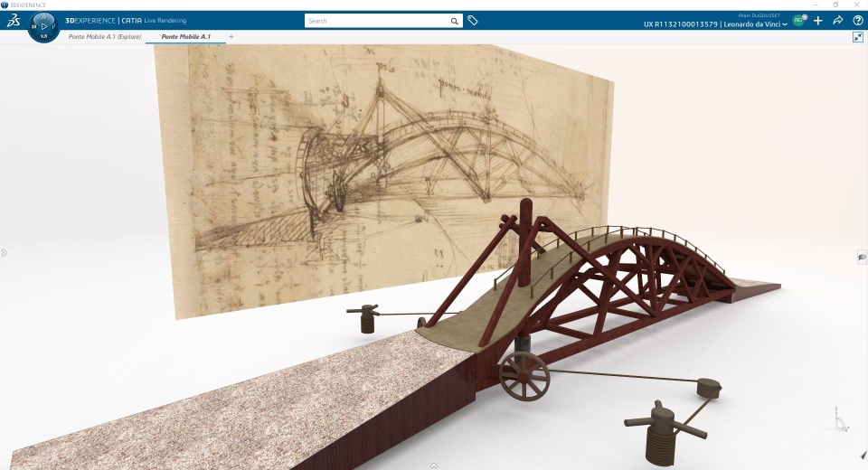Screen dimensions: 868x470
Task: Open the green user avatar profile
Action: coord(798,20)
